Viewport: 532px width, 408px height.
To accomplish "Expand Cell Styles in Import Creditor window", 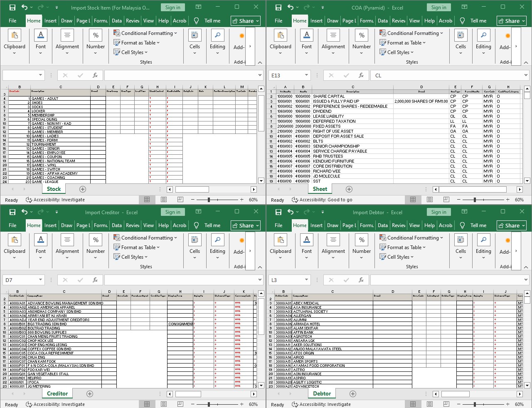I will (x=130, y=257).
